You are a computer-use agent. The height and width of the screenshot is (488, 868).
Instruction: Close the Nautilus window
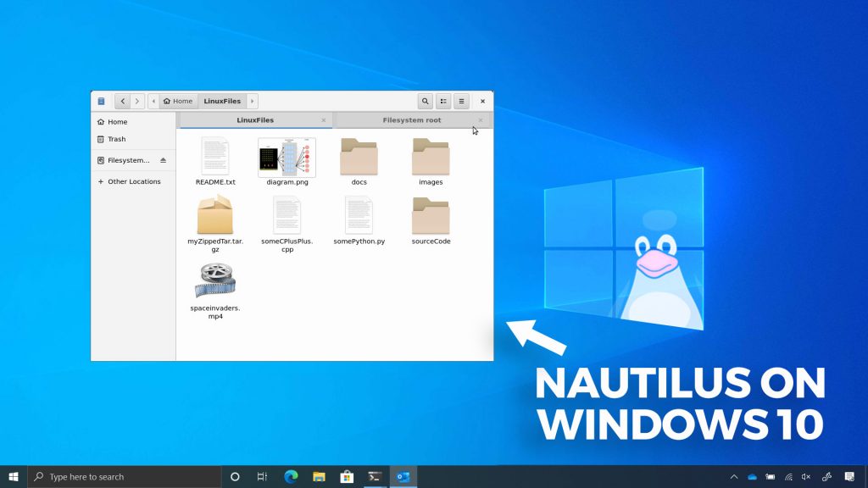coord(482,102)
